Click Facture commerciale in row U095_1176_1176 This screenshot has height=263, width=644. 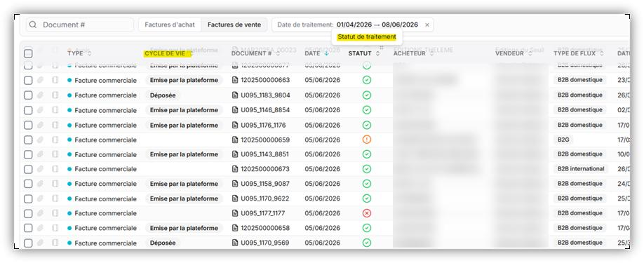(105, 125)
